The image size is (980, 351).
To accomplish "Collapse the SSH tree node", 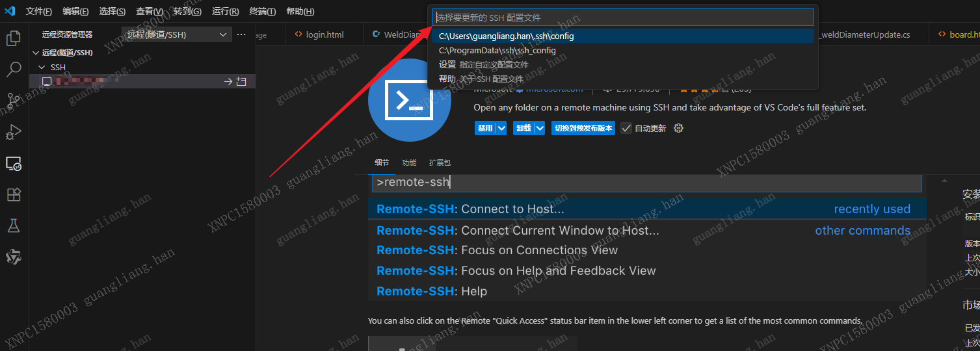I will tap(42, 67).
